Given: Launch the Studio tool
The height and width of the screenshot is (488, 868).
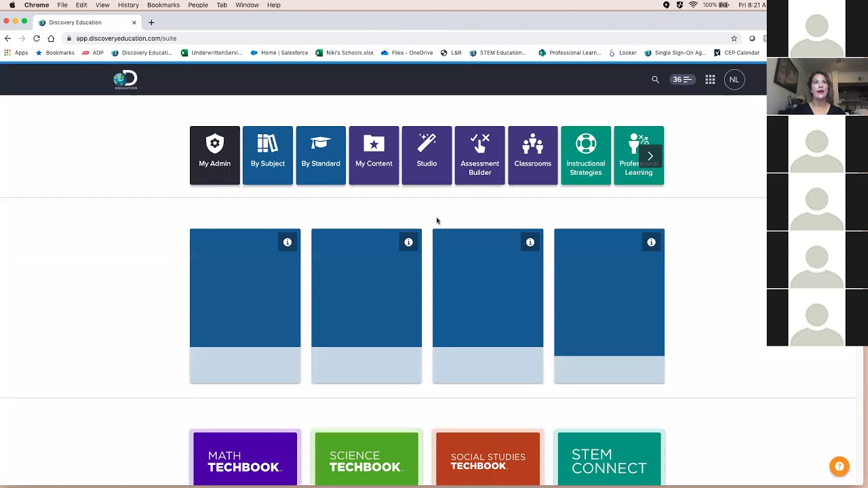Looking at the screenshot, I should pos(427,155).
